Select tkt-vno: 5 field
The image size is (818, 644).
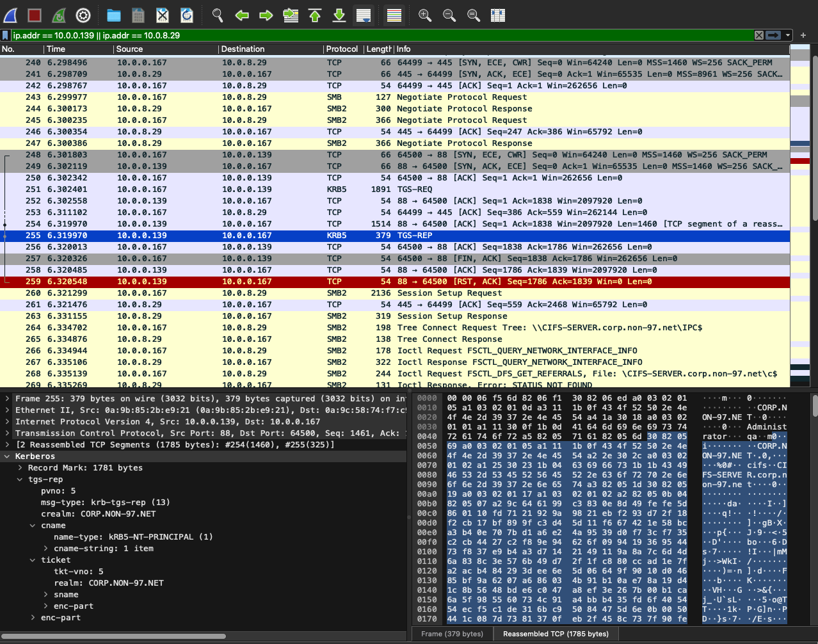[x=79, y=572]
